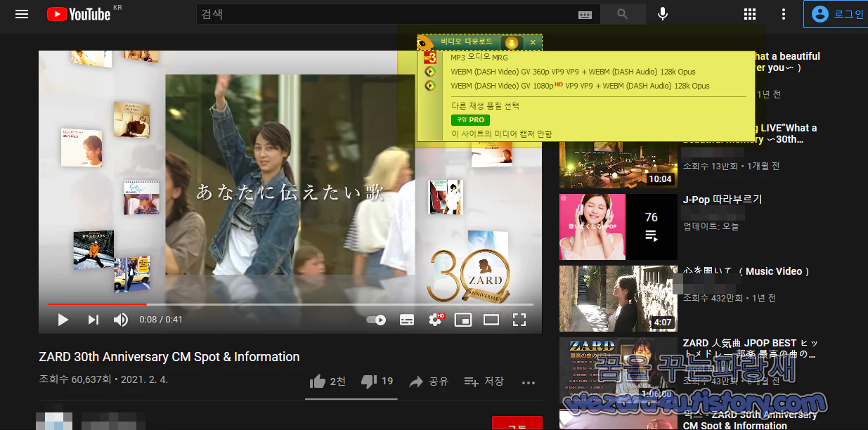Viewport: 868px width, 430px height.
Task: Click the video title ZARD 30th Anniversary
Action: tap(169, 357)
